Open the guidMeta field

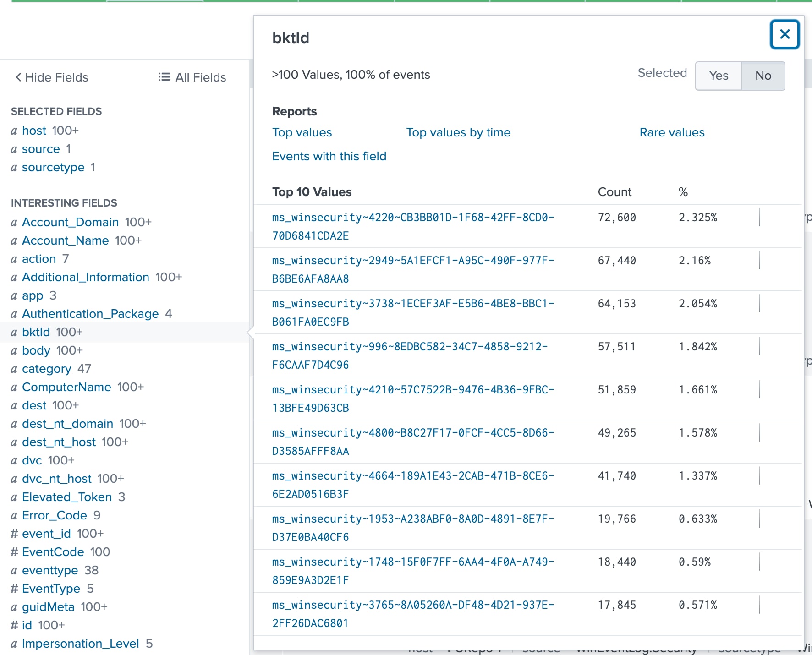[x=48, y=607]
